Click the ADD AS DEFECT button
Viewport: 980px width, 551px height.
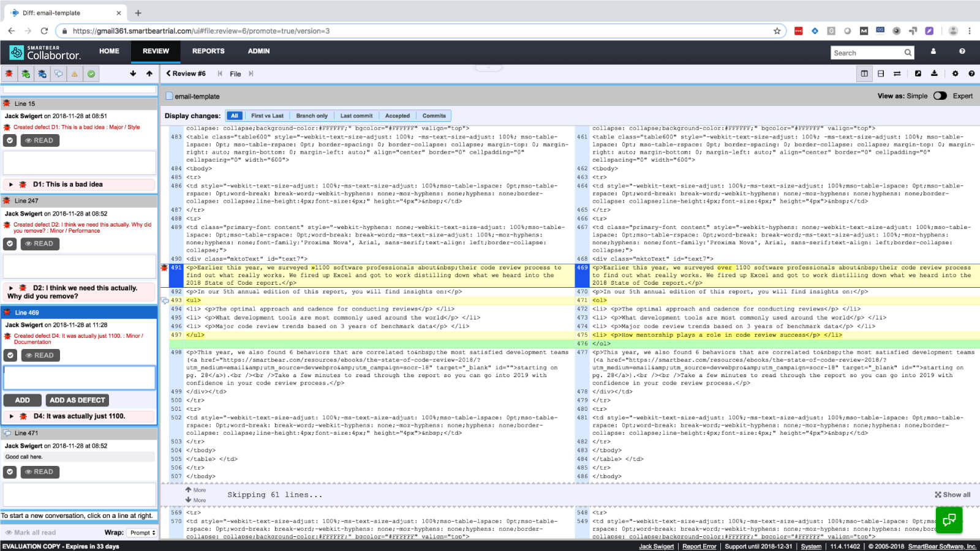pyautogui.click(x=77, y=400)
